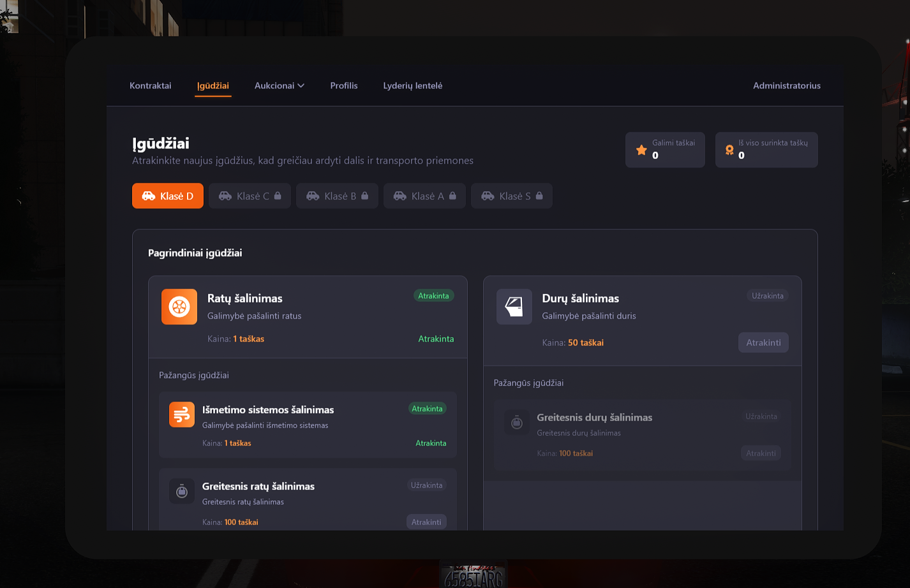Open the Kontraktai page
This screenshot has width=910, height=588.
[151, 85]
